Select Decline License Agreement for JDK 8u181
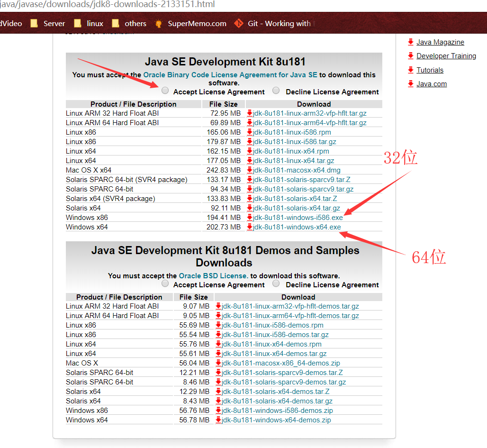This screenshot has width=487, height=448. click(x=276, y=91)
